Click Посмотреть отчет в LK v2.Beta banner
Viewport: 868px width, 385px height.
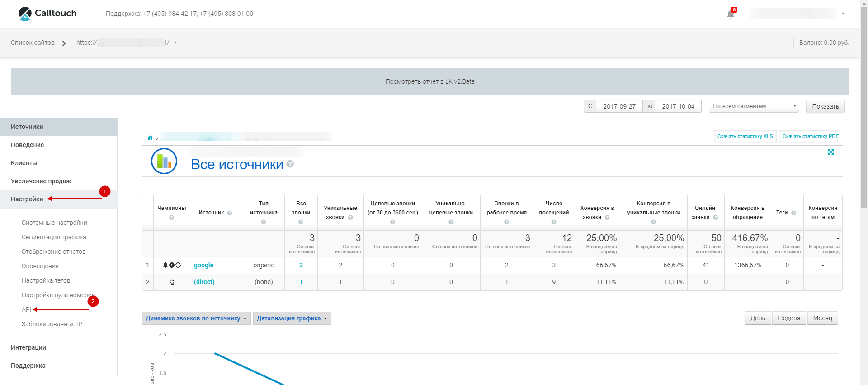pos(430,82)
